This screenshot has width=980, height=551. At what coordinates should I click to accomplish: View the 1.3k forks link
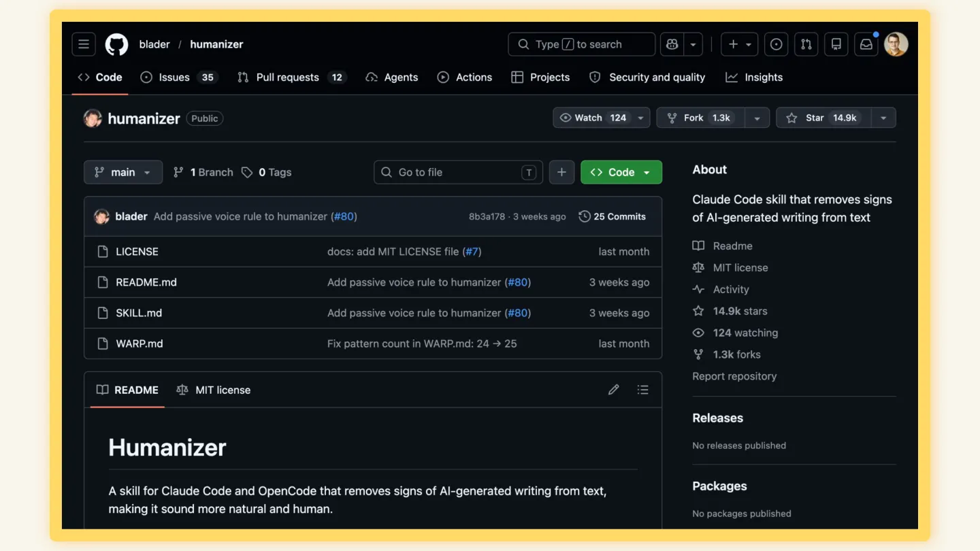point(727,354)
